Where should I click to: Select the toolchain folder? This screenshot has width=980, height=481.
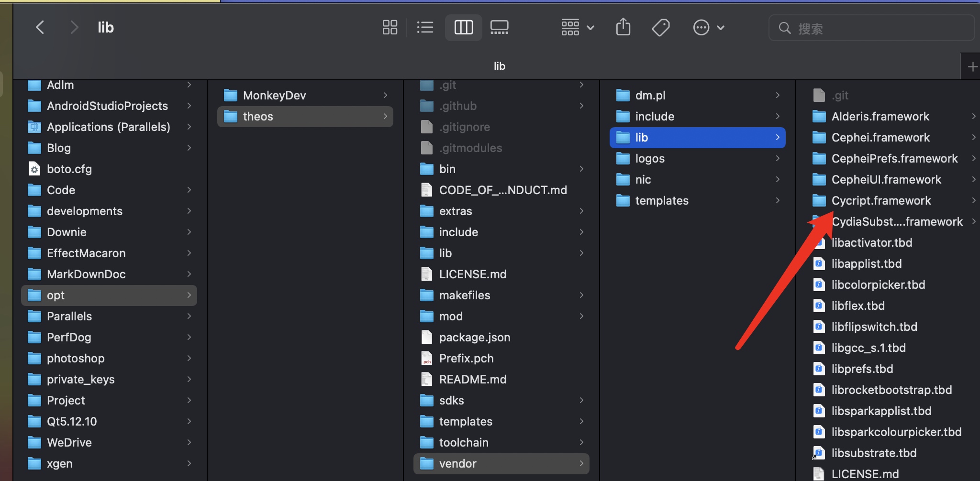(501, 442)
